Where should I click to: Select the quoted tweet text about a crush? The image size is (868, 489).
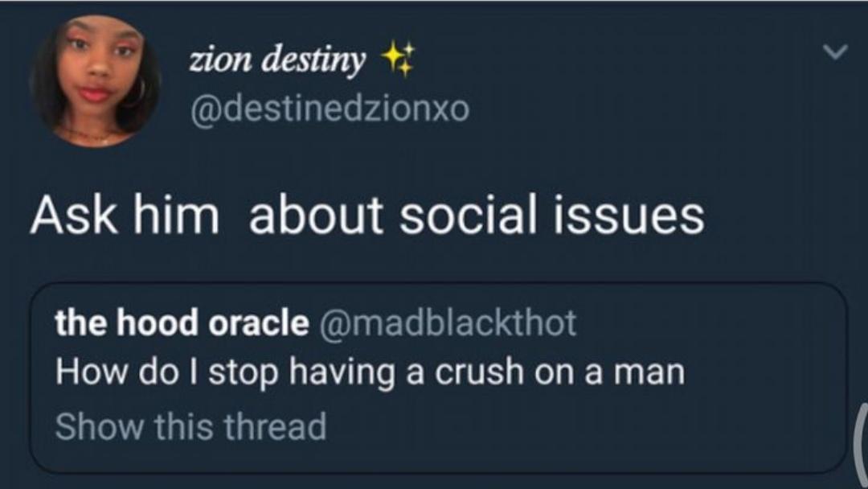point(370,371)
